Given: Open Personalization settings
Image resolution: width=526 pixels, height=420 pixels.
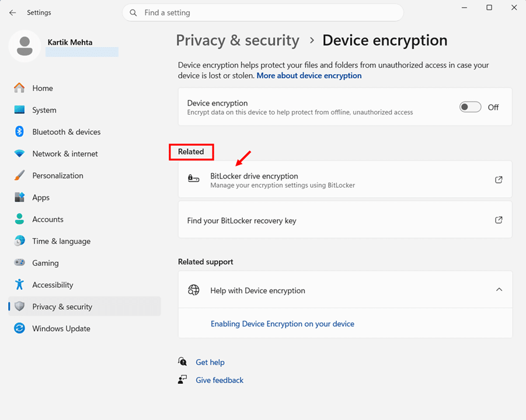Looking at the screenshot, I should click(x=57, y=176).
